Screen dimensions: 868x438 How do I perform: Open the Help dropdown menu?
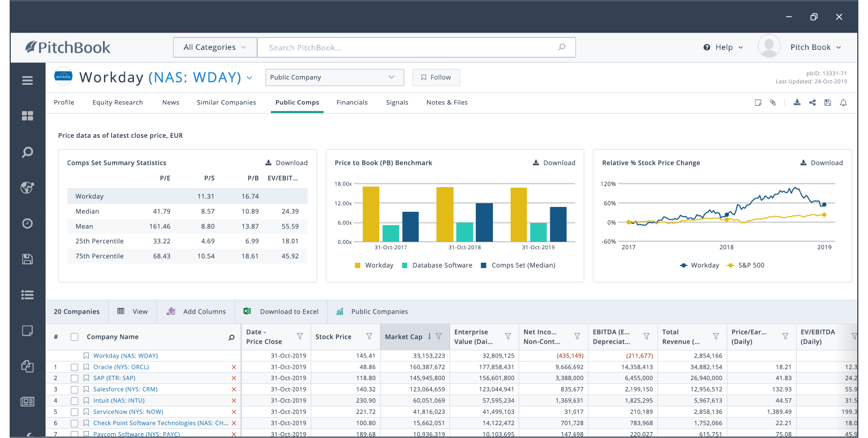point(723,47)
